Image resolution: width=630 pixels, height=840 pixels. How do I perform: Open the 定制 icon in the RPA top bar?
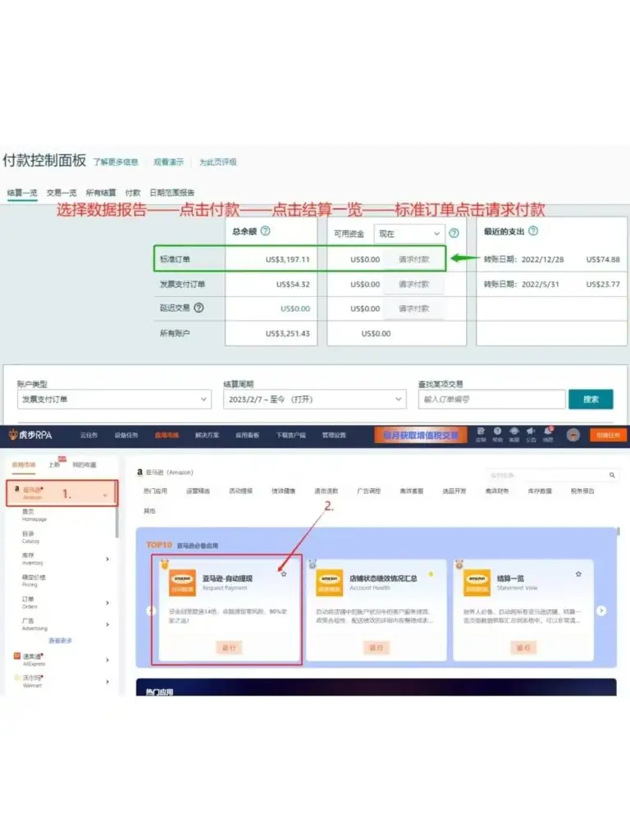click(481, 434)
